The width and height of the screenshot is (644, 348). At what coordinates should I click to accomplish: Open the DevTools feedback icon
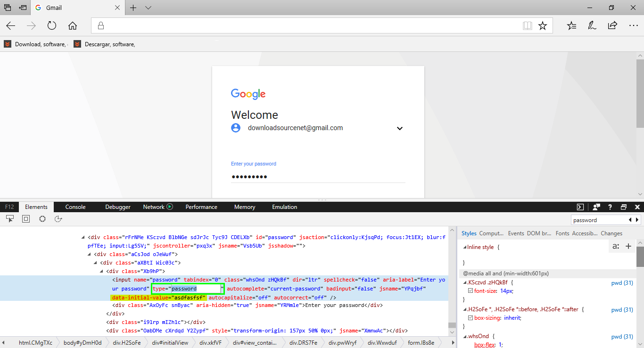(x=597, y=207)
